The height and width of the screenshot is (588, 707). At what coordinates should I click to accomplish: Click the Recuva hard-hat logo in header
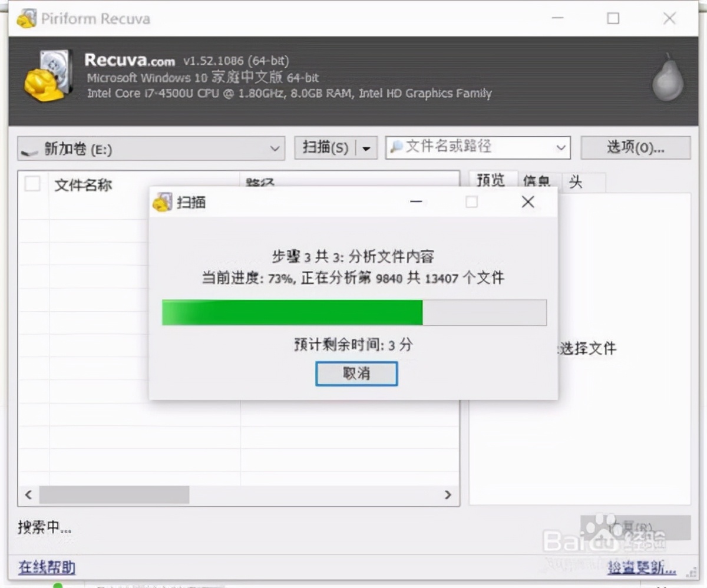[x=48, y=76]
